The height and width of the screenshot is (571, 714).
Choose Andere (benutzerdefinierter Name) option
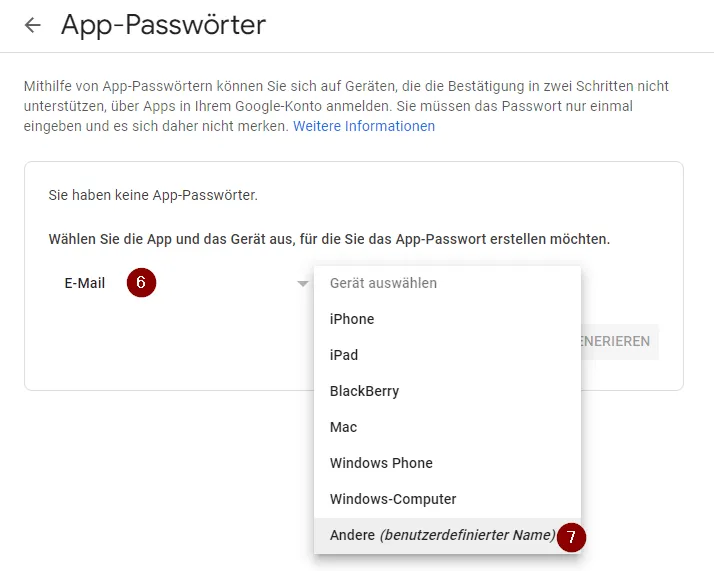pyautogui.click(x=440, y=535)
